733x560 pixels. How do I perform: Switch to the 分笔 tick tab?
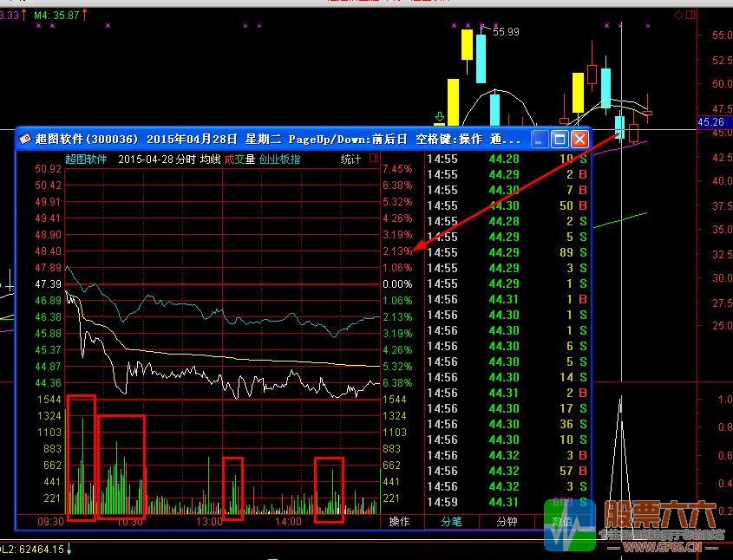tap(451, 521)
